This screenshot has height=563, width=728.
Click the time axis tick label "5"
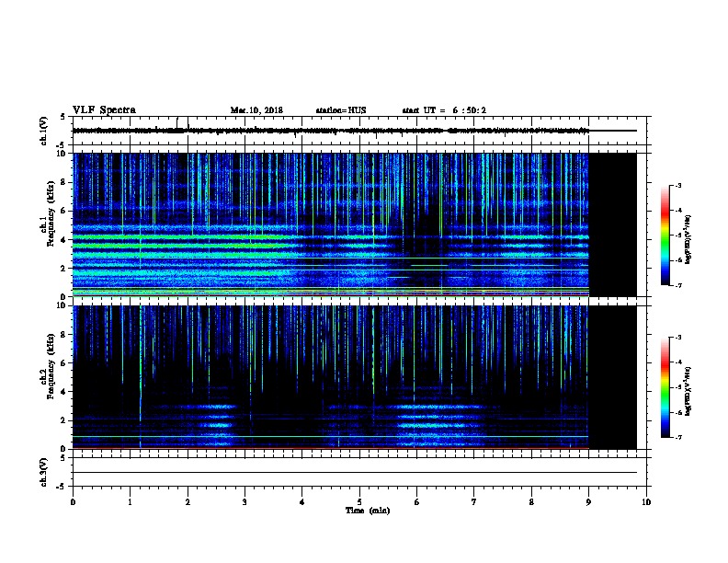tap(359, 502)
